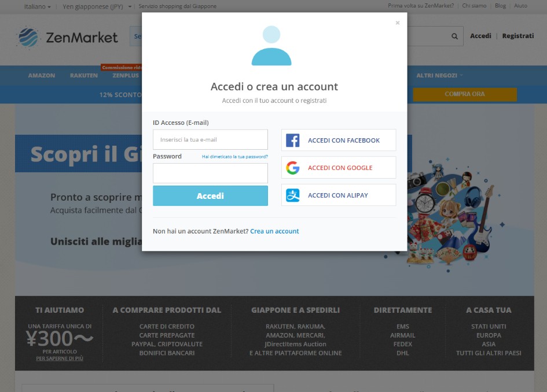Screen dimensions: 547x392
Task: Select the ZenPlus nav item
Action: coord(126,75)
